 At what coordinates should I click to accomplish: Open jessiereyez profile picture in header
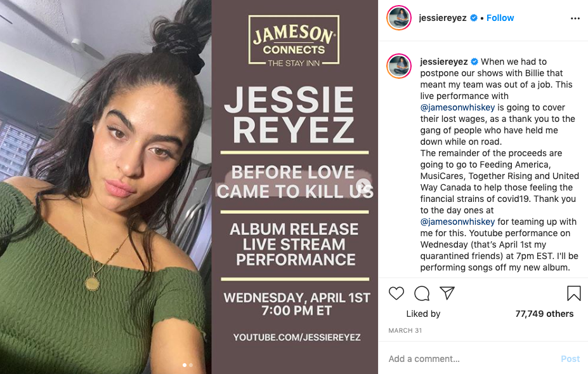(x=399, y=18)
